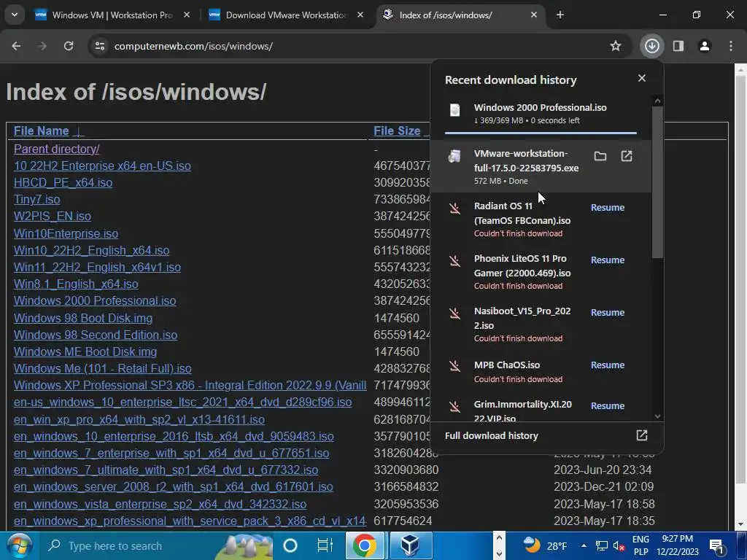Viewport: 747px width, 560px height.
Task: Switch to Windows VM Workstation Pro tab
Action: (112, 15)
